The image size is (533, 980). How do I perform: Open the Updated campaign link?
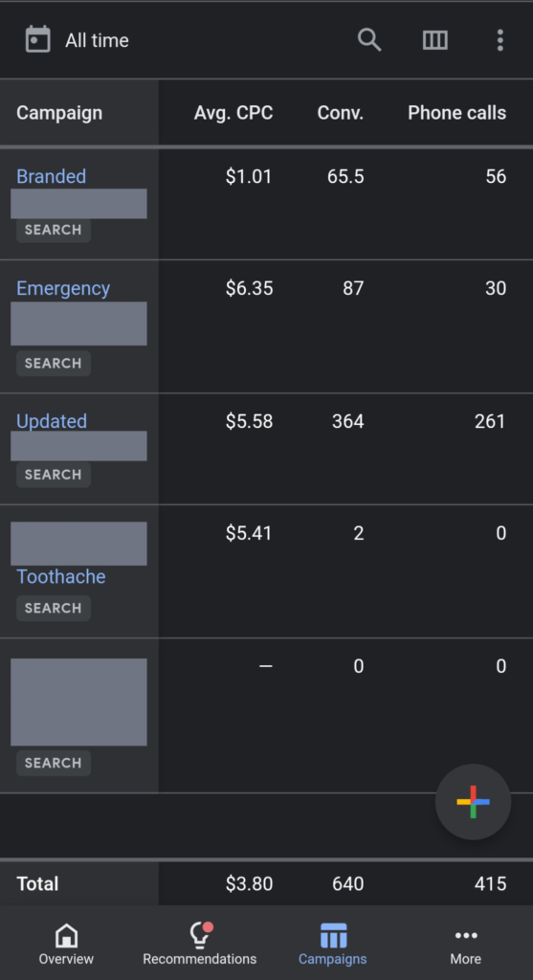[52, 421]
